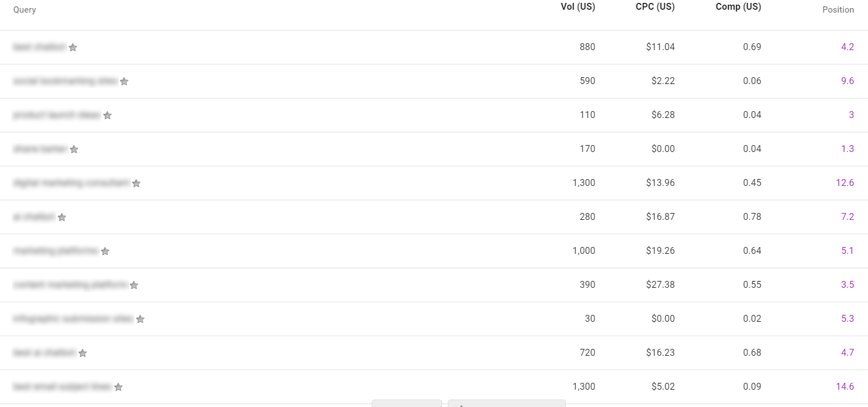
Task: Open the 4.2 position value
Action: click(847, 47)
